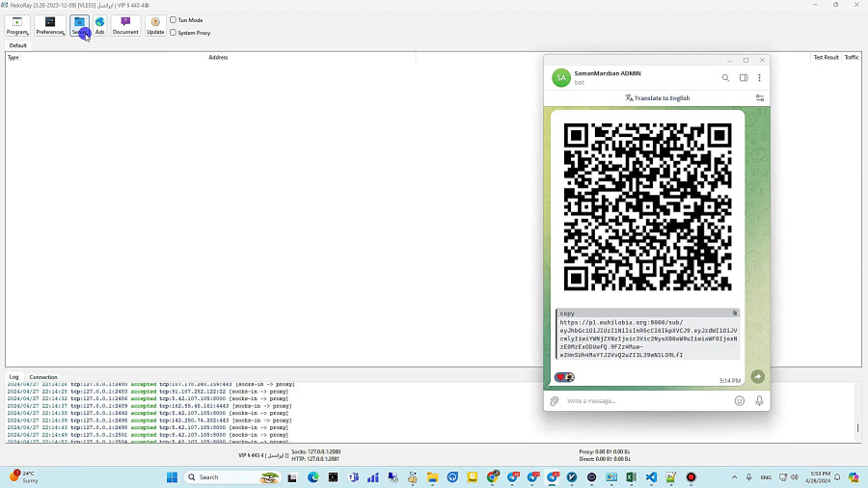The width and height of the screenshot is (868, 488).
Task: Open Excel from the taskbar
Action: click(631, 477)
